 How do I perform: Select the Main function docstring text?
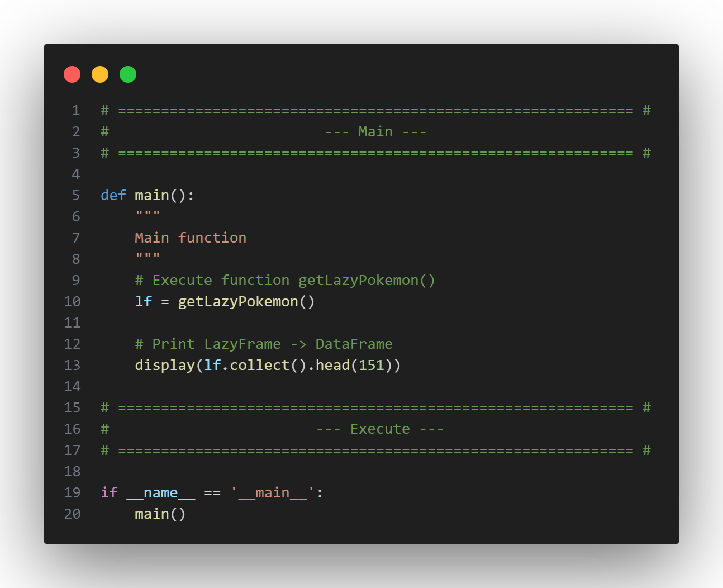coord(191,238)
